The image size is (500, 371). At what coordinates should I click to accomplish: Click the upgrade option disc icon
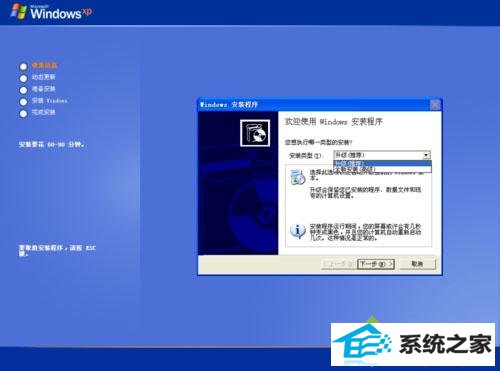click(x=297, y=177)
